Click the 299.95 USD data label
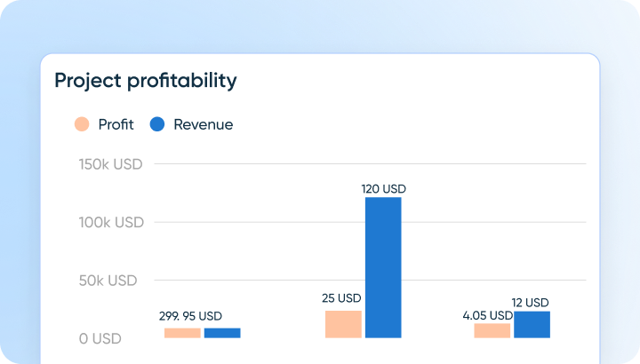This screenshot has width=640, height=364. [190, 316]
